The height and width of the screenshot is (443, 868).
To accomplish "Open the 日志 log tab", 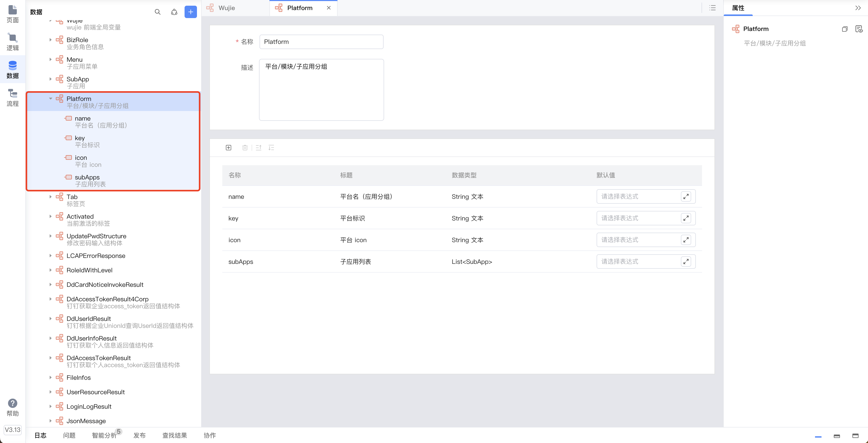I will (40, 435).
